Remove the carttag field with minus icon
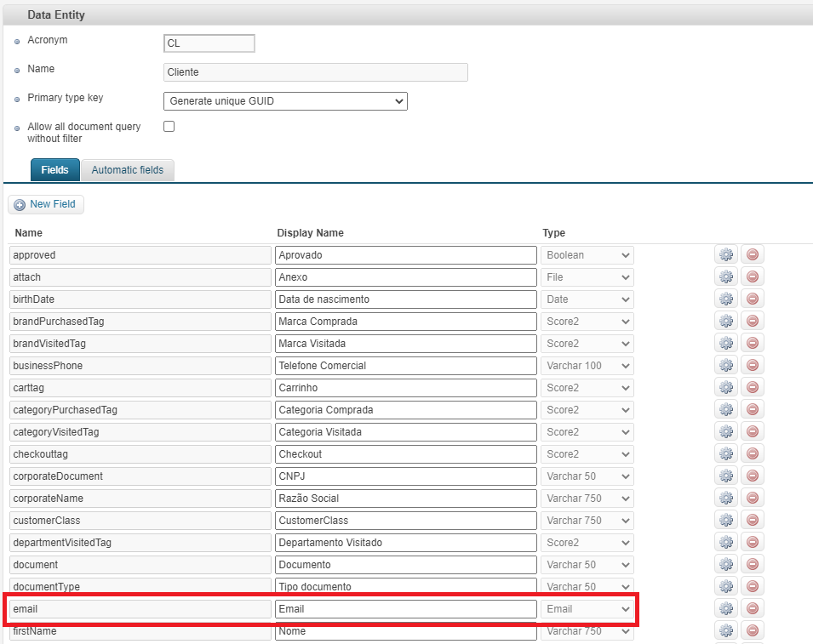This screenshot has height=644, width=813. tap(753, 387)
